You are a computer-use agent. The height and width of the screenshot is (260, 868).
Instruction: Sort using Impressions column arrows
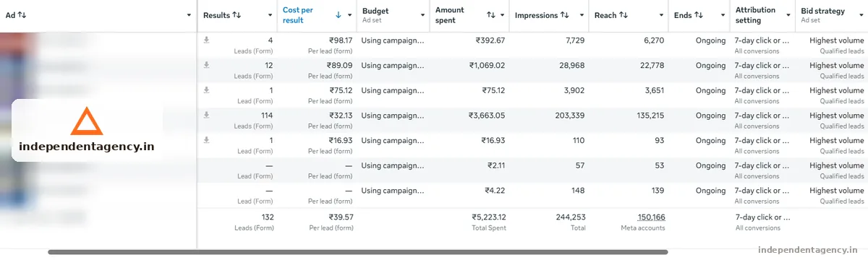(565, 15)
